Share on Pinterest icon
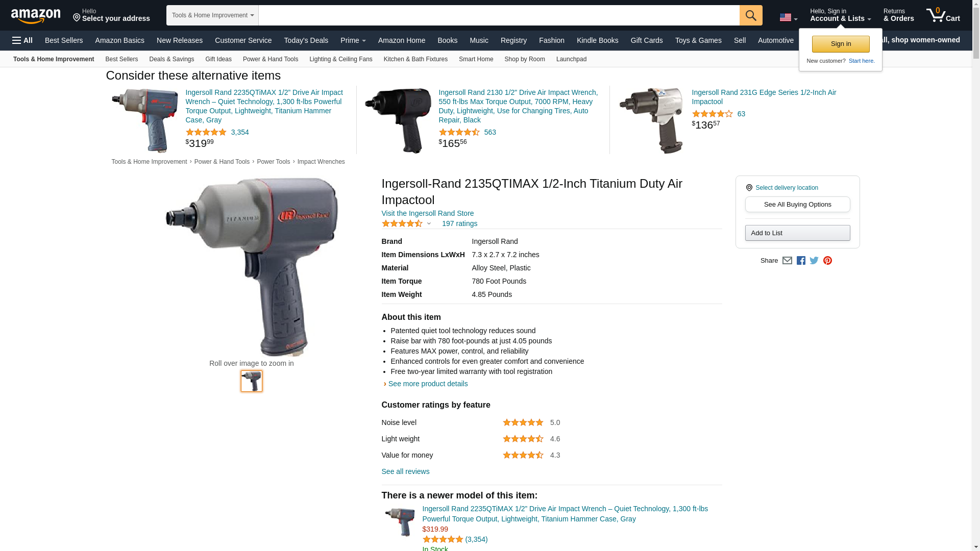This screenshot has width=980, height=551. pyautogui.click(x=827, y=261)
